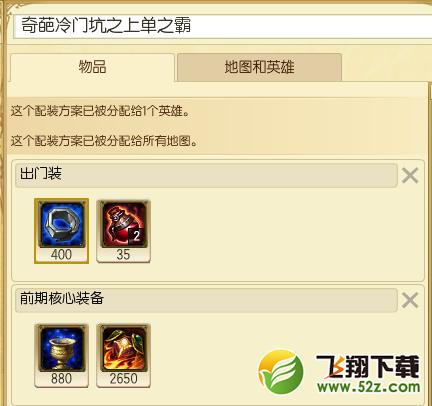The width and height of the screenshot is (432, 406).
Task: Click the 880 gold price label
Action: [62, 379]
